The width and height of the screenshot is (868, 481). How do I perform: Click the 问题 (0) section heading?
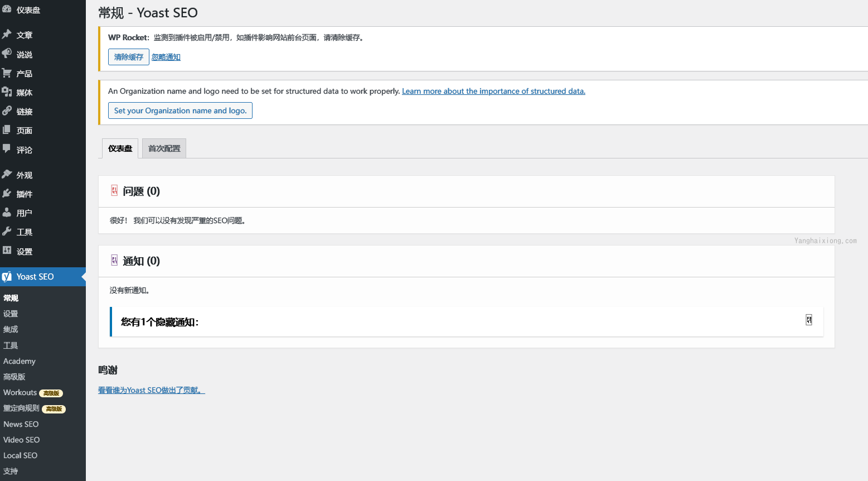142,191
